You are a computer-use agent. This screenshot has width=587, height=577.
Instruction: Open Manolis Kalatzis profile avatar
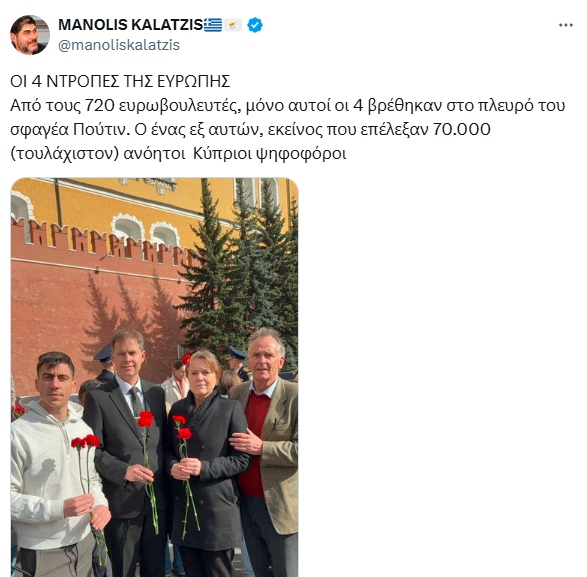click(30, 35)
